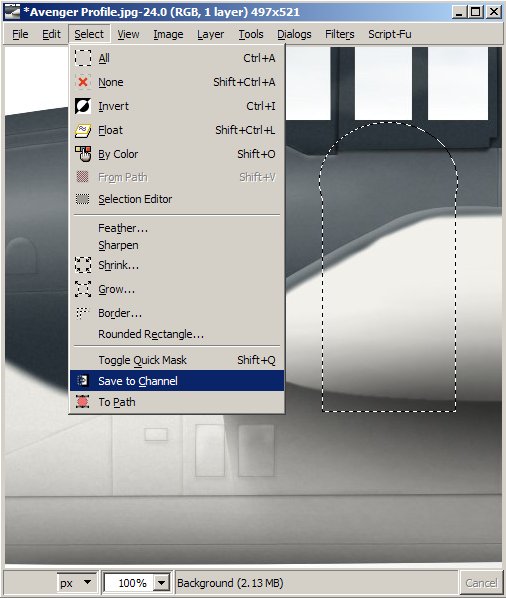The height and width of the screenshot is (598, 506).
Task: Open the Script-Fu menu
Action: pyautogui.click(x=390, y=34)
